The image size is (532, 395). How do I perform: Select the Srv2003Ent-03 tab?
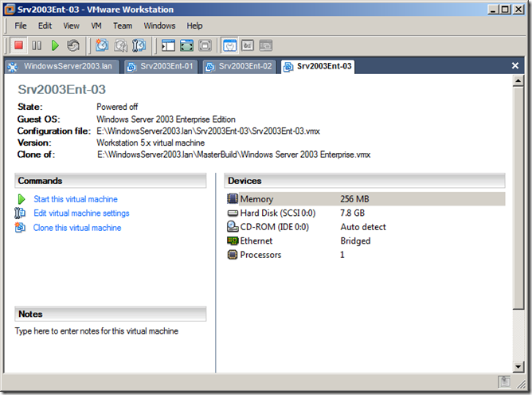(318, 67)
